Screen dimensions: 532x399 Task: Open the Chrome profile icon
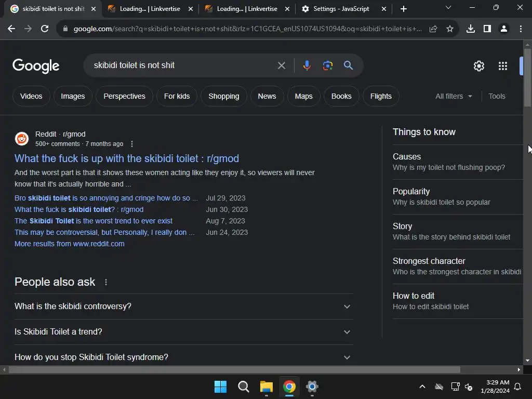click(x=504, y=29)
